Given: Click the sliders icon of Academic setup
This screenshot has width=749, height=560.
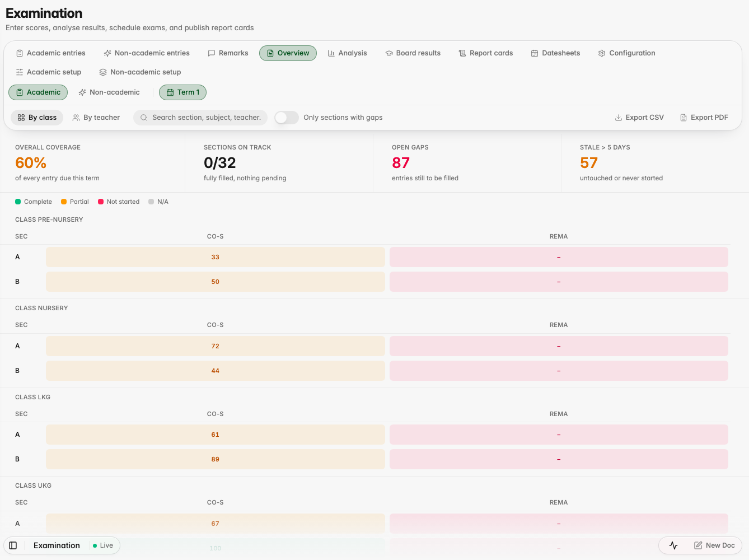Looking at the screenshot, I should coord(20,72).
